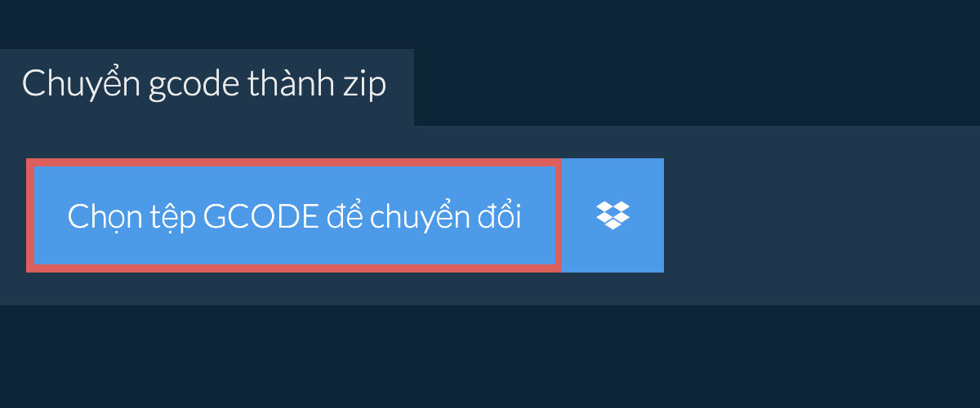Launch the Dropbox chooser beside the file button

612,215
